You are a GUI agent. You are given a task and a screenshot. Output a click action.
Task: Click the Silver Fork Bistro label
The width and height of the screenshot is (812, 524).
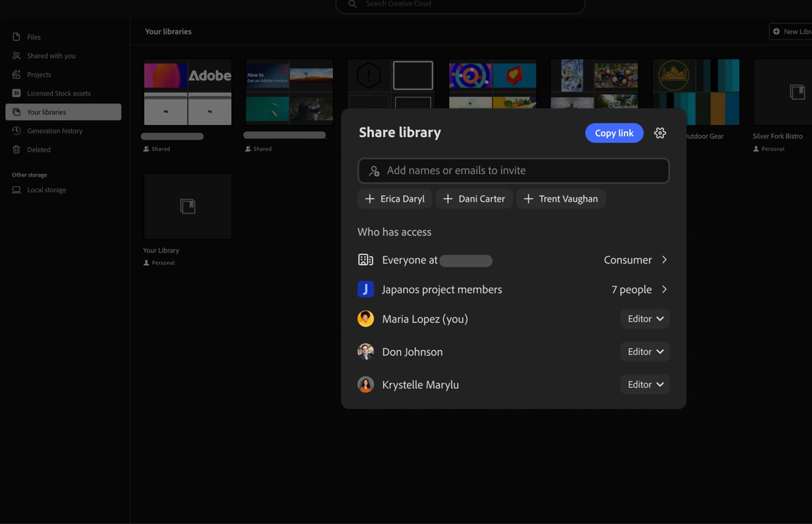[777, 136]
